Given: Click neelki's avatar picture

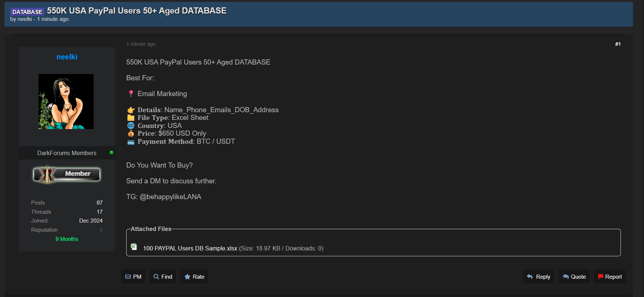Looking at the screenshot, I should click(66, 102).
